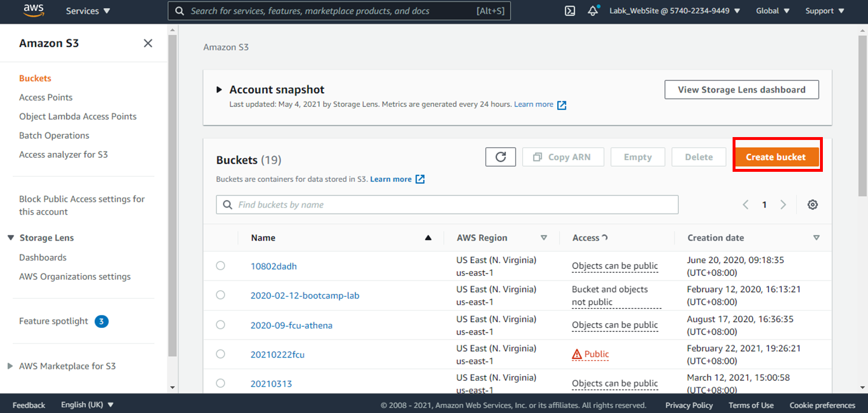The height and width of the screenshot is (413, 868).
Task: Select the 2020-09-fcu-athena radio button
Action: tap(220, 325)
